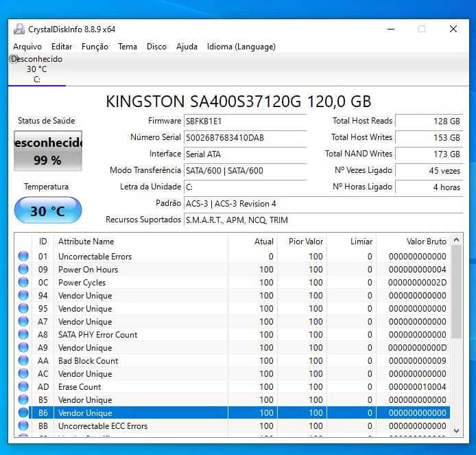Click the status orb beside Erase Count
This screenshot has width=476, height=455.
click(23, 386)
